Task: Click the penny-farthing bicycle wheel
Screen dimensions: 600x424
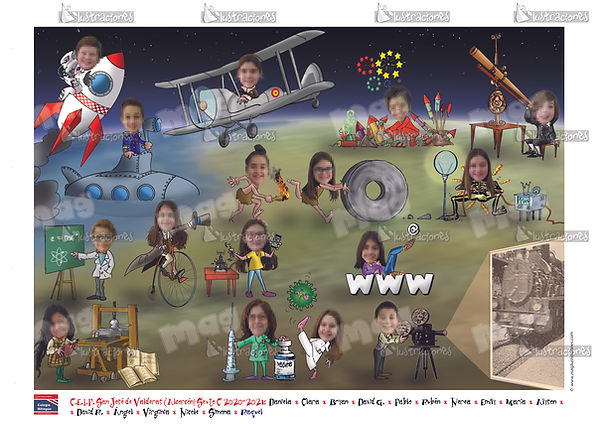Action: [x=177, y=279]
